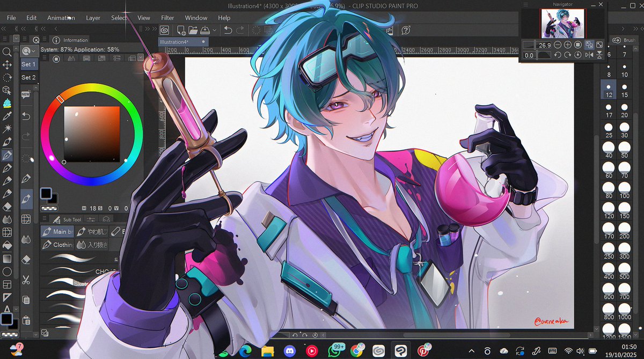Click the scissors Cut icon in Quick Access
Screen dimensions: 644x359
pos(26,280)
